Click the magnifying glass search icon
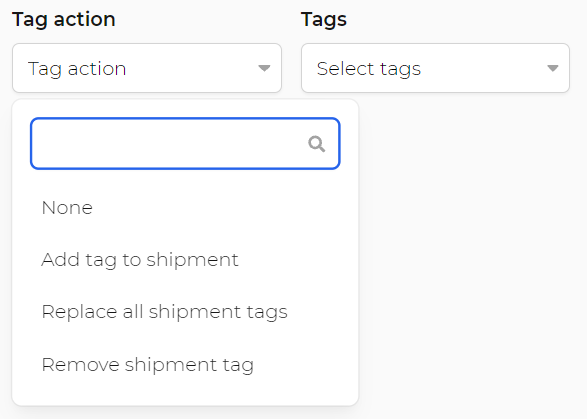 [316, 144]
